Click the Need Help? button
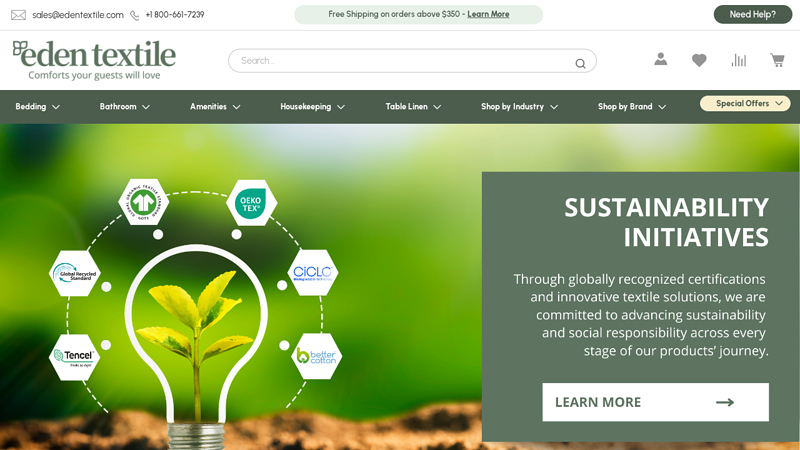Viewport: 800px width, 450px height. 752,14
